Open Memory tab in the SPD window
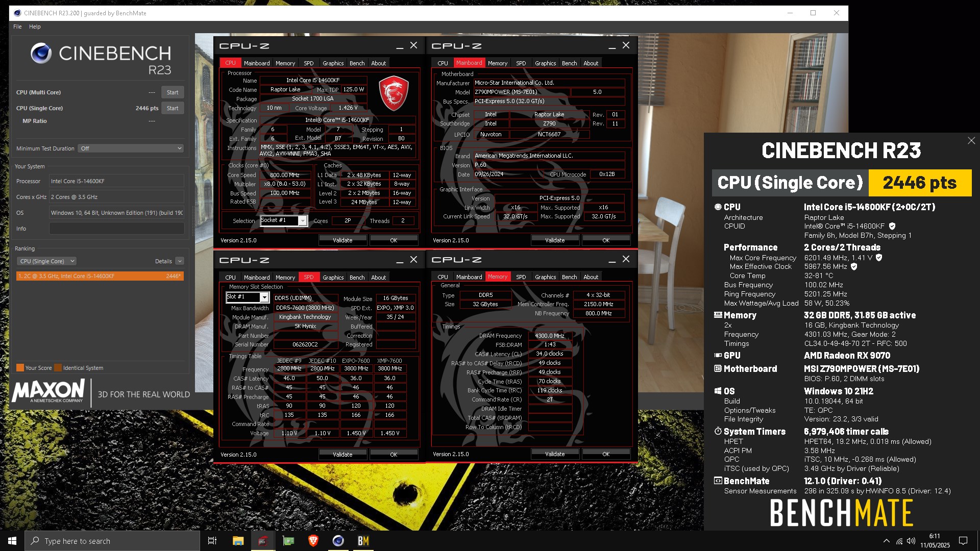 click(285, 278)
